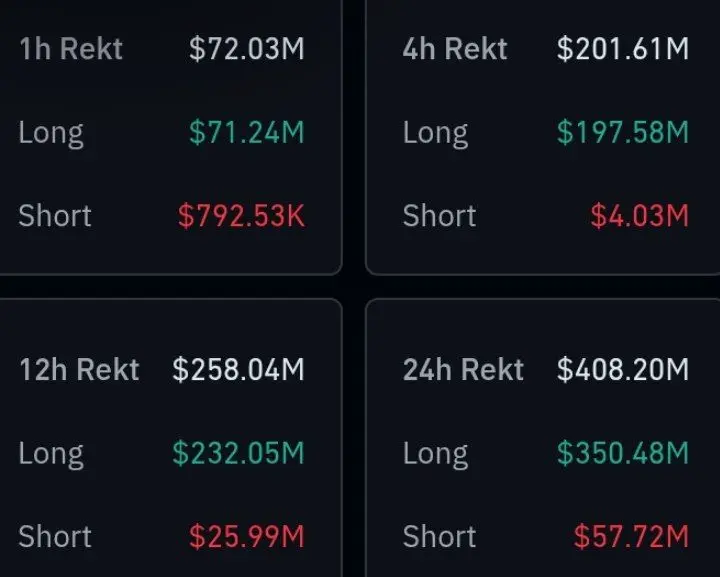Click the 1h Long value $71.24M

(247, 132)
